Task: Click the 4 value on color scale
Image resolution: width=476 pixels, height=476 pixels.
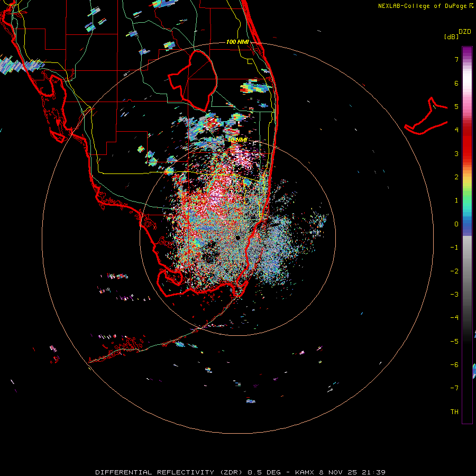Action: (456, 130)
